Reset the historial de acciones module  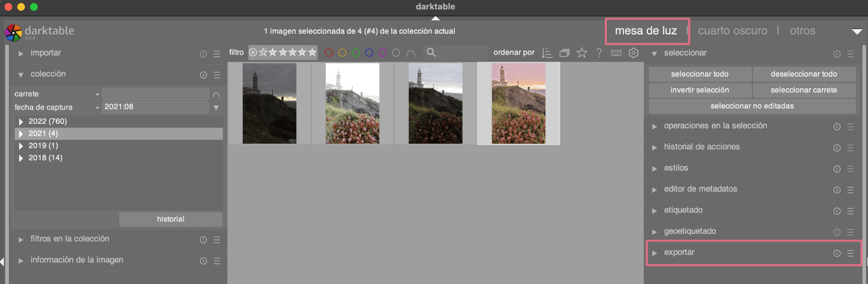tap(837, 148)
